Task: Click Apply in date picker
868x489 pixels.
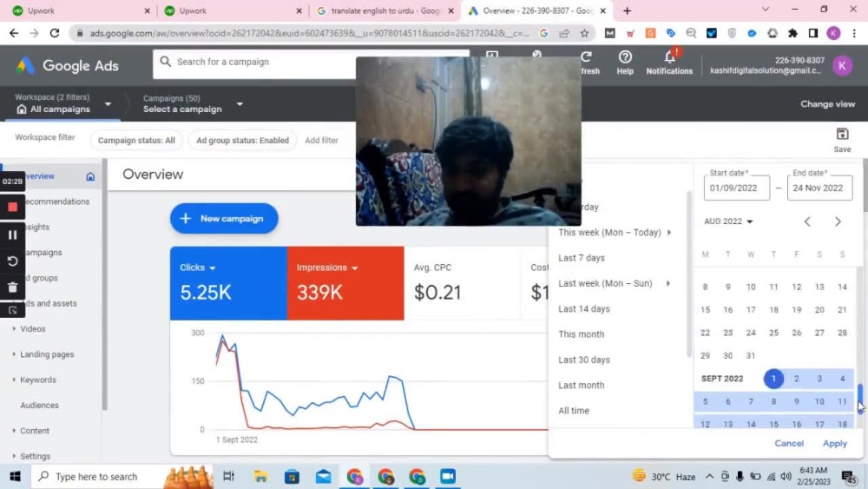Action: point(834,444)
